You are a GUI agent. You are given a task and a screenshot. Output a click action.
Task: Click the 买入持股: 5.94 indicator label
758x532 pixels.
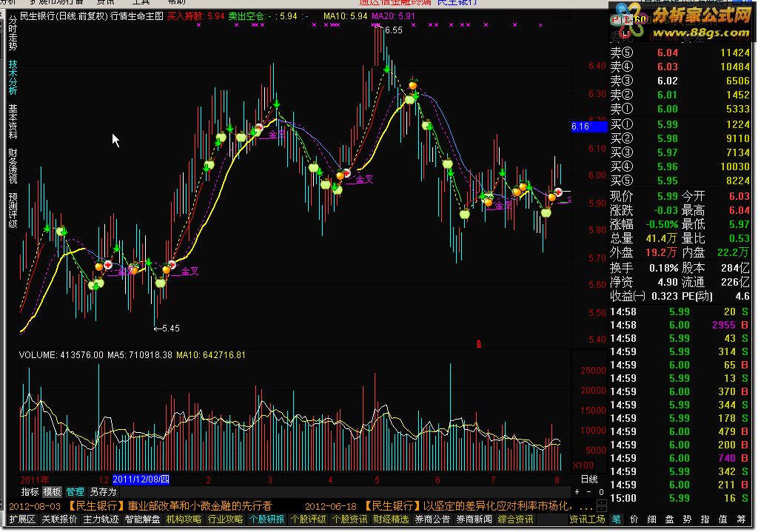click(195, 16)
